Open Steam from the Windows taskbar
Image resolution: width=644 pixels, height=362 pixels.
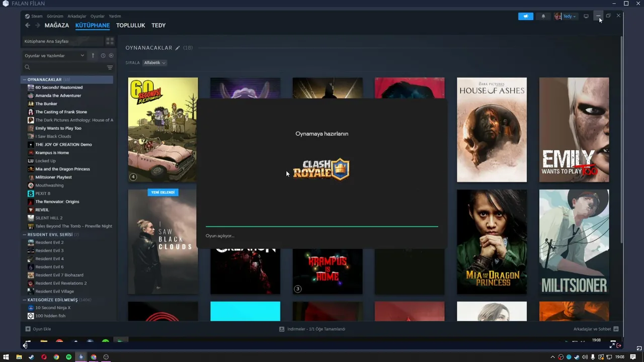coord(31,357)
